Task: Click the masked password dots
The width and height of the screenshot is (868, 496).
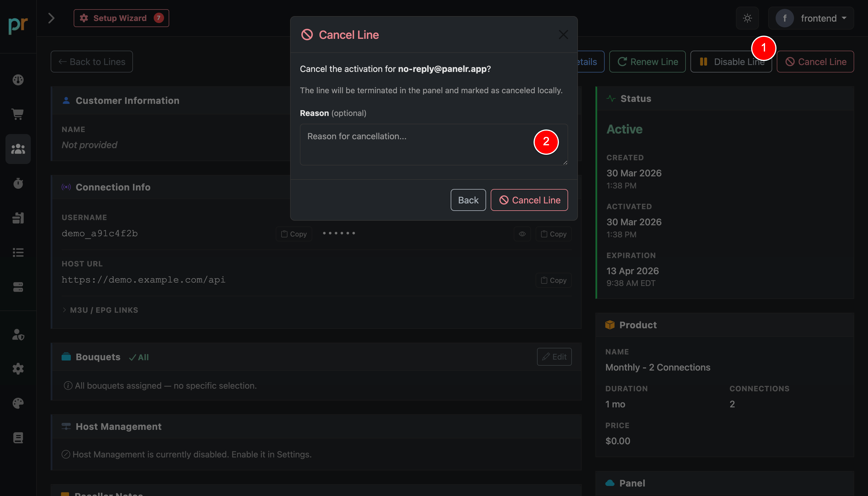Action: click(x=339, y=233)
